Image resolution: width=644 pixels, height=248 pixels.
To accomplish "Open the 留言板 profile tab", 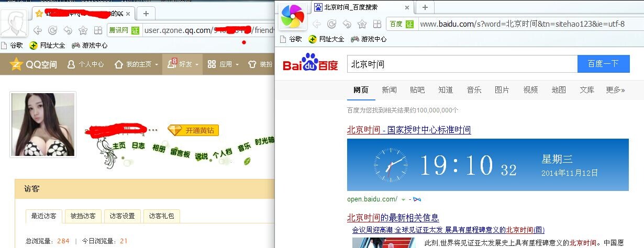I will (x=180, y=154).
